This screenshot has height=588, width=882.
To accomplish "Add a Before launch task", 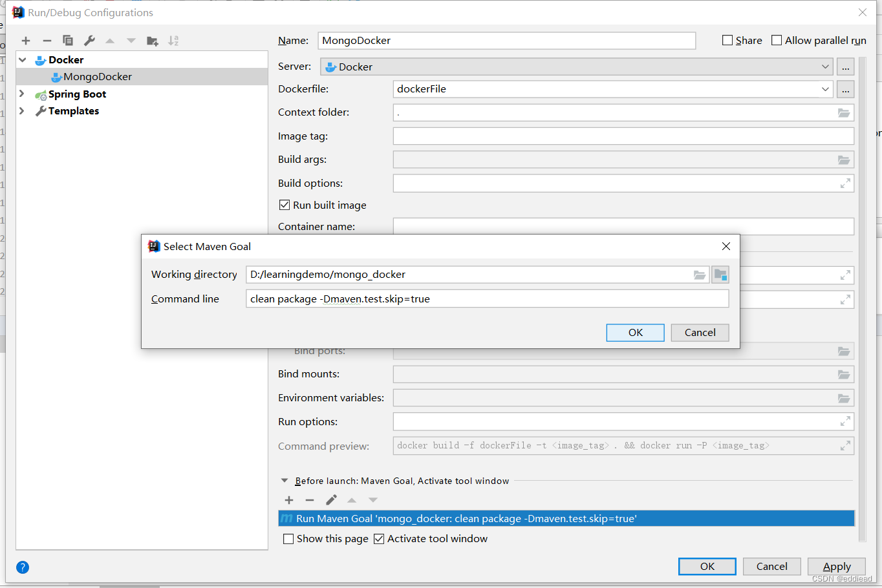I will [x=289, y=500].
